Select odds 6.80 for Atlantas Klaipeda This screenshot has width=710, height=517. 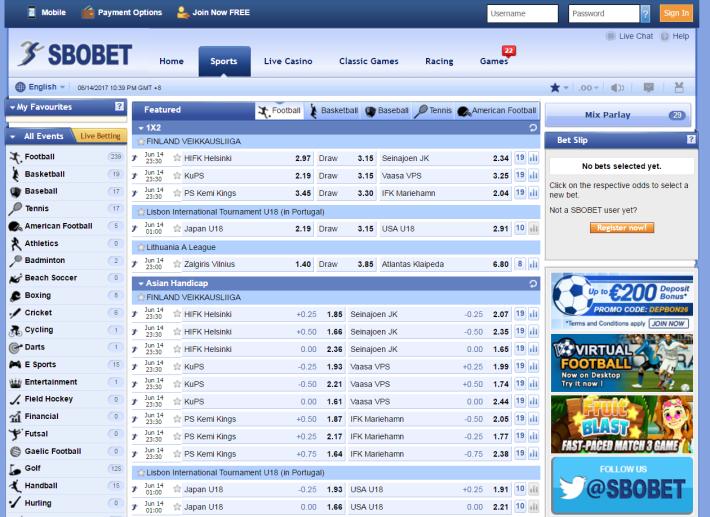coord(500,264)
